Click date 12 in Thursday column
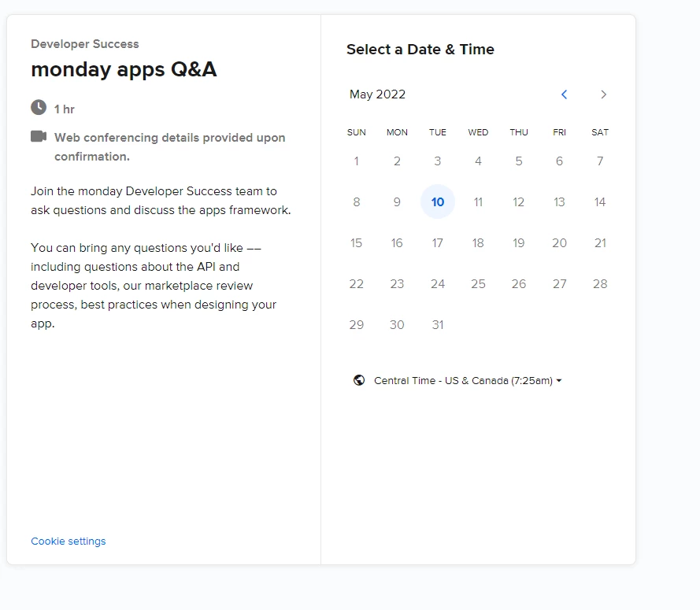The height and width of the screenshot is (610, 700). click(519, 202)
